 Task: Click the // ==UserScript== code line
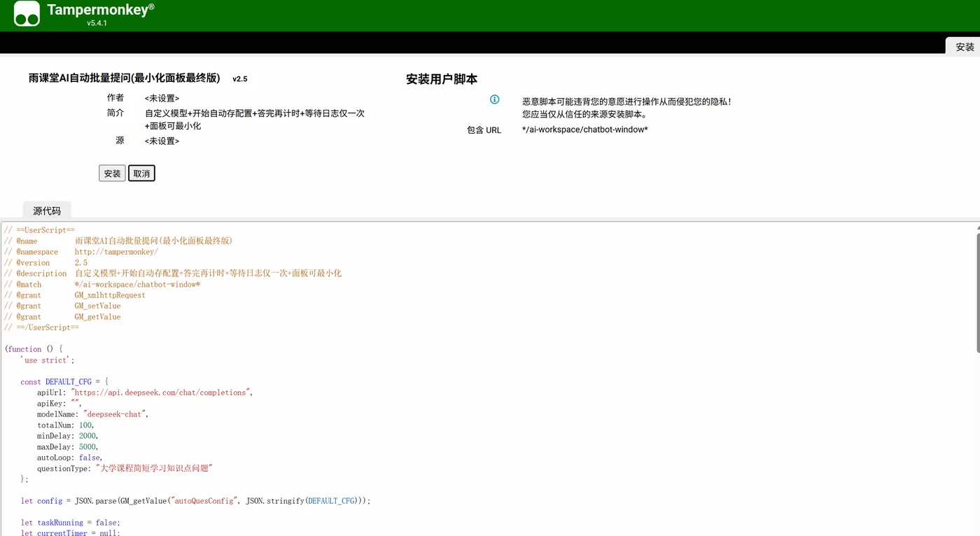click(x=39, y=230)
